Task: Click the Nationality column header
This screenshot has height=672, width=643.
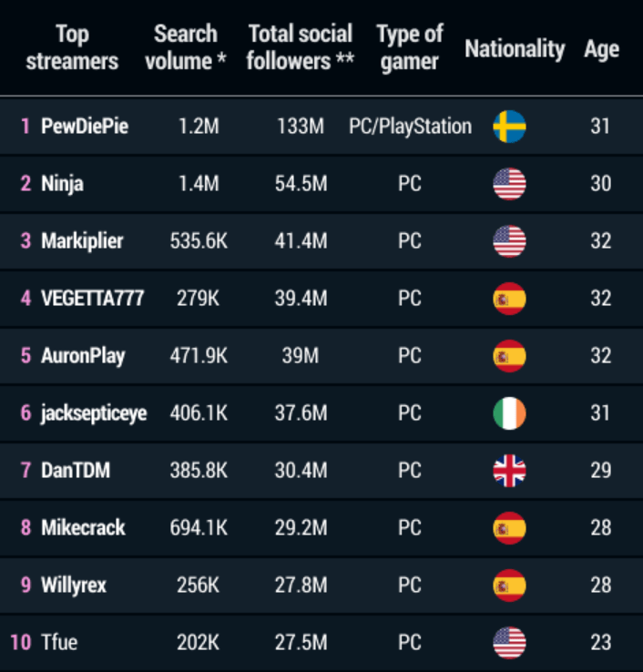Action: click(515, 49)
